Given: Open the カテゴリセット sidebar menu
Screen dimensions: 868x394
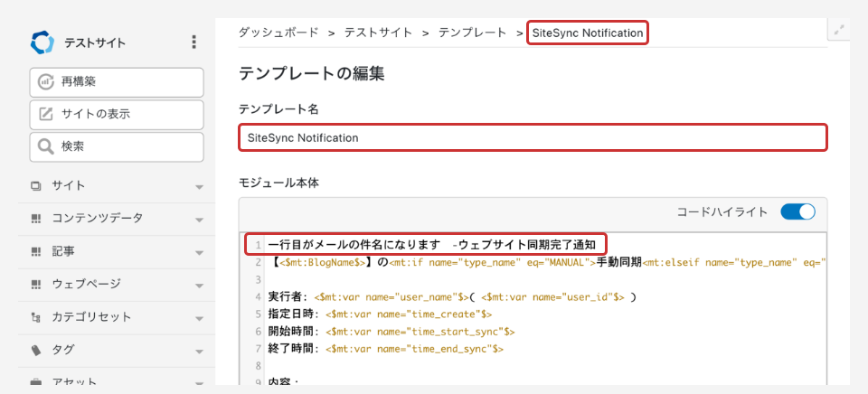Looking at the screenshot, I should pos(90,317).
